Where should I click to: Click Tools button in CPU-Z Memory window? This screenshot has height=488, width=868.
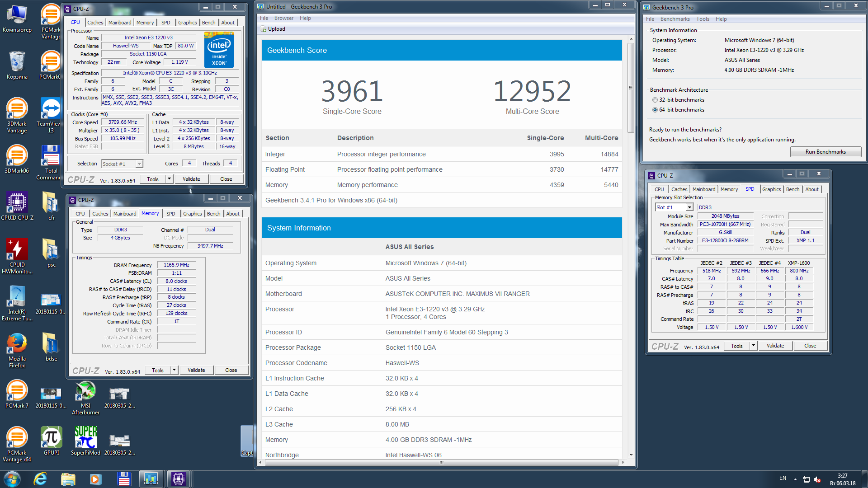point(157,370)
